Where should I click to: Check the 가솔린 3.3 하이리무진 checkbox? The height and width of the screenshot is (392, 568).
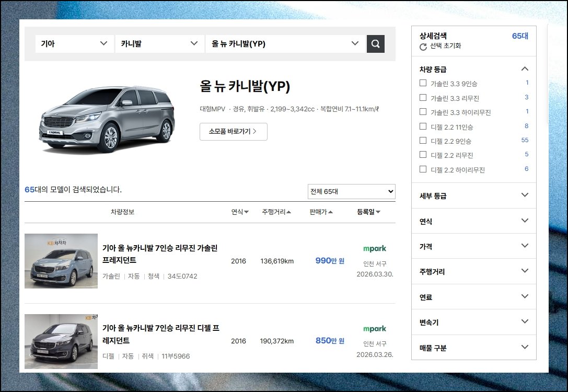tap(423, 111)
